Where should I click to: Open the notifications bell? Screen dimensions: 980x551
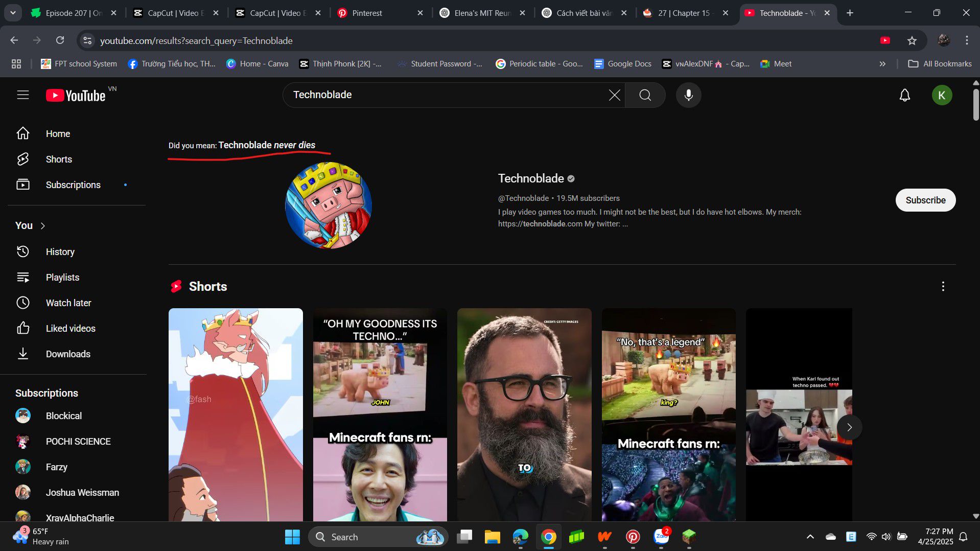(904, 95)
